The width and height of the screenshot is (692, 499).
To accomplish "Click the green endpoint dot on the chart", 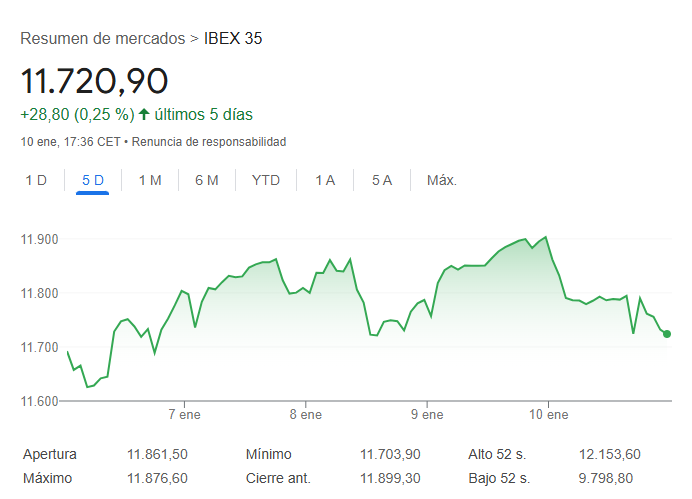I will click(x=667, y=334).
